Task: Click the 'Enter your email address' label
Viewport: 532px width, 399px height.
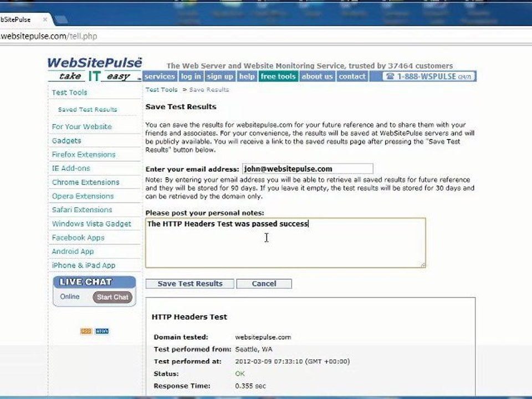Action: click(192, 169)
